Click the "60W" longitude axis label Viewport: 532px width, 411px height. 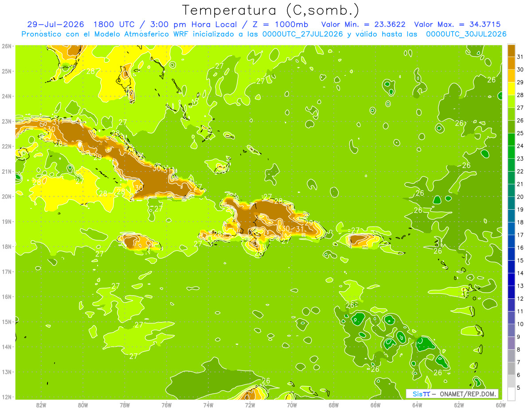[501, 405]
